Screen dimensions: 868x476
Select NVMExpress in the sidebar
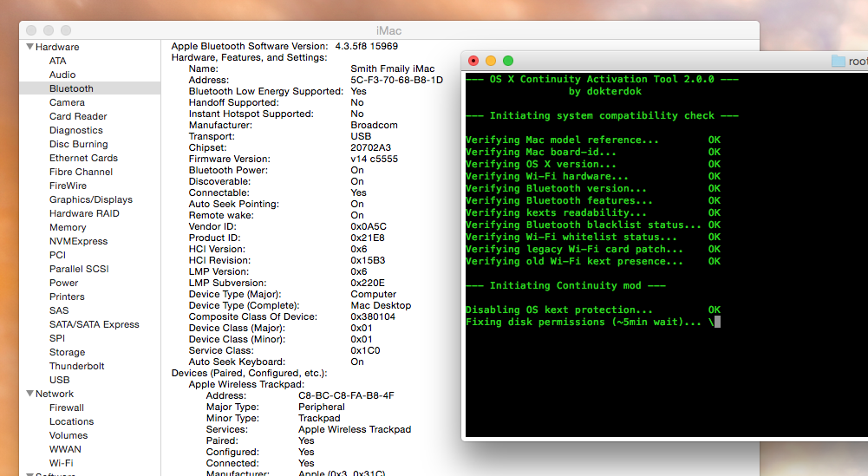(x=79, y=241)
